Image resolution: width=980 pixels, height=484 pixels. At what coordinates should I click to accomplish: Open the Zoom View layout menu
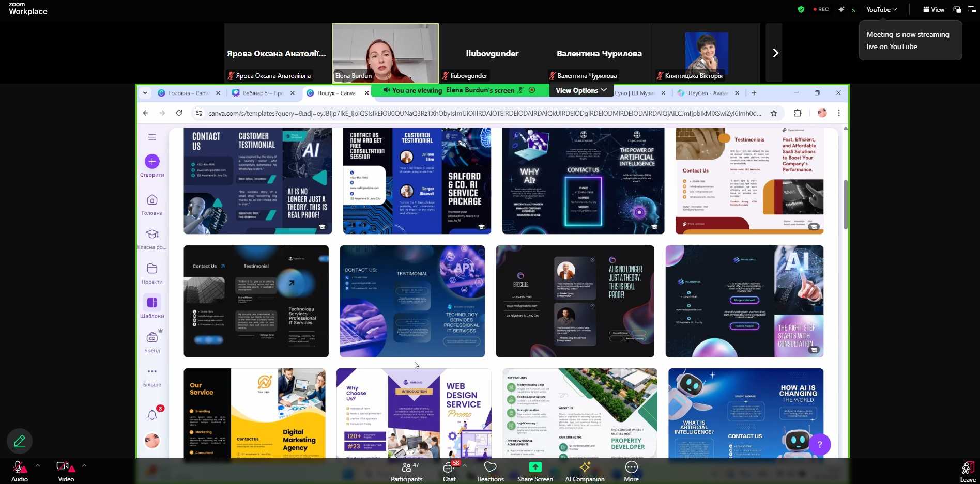coord(933,9)
